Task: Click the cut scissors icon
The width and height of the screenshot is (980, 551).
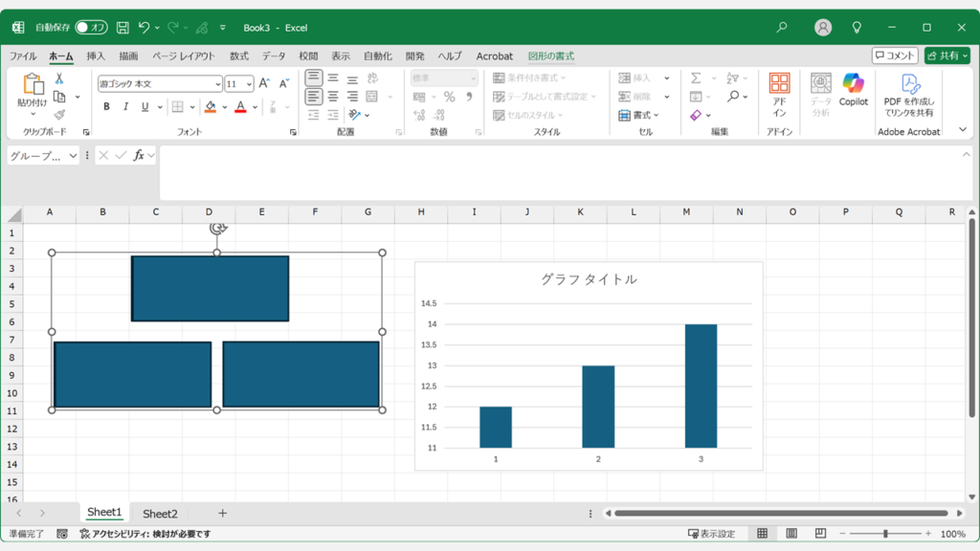Action: 59,78
